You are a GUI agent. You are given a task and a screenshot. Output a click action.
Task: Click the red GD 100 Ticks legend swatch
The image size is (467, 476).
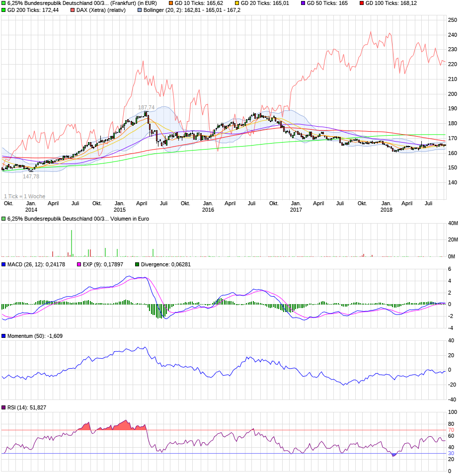click(x=362, y=3)
